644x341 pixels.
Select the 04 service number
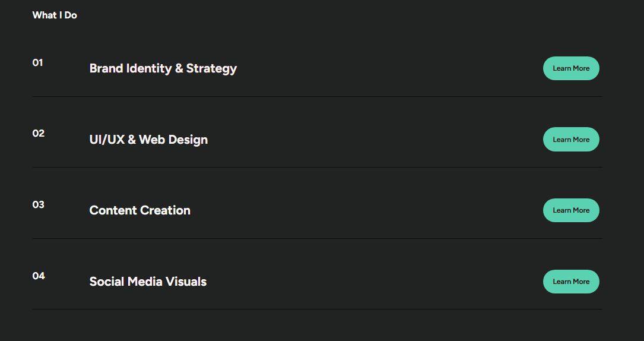[x=39, y=276]
